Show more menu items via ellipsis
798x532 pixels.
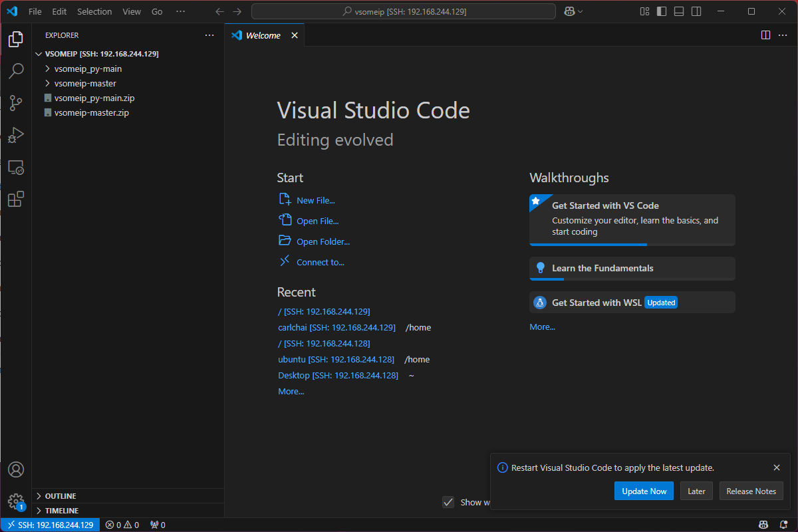click(x=181, y=11)
